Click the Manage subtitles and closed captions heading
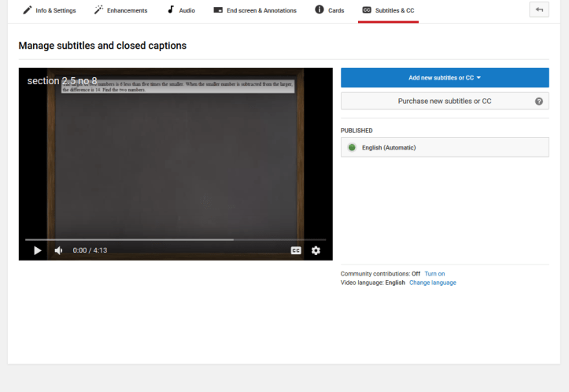Viewport: 569px width, 392px height. 102,46
